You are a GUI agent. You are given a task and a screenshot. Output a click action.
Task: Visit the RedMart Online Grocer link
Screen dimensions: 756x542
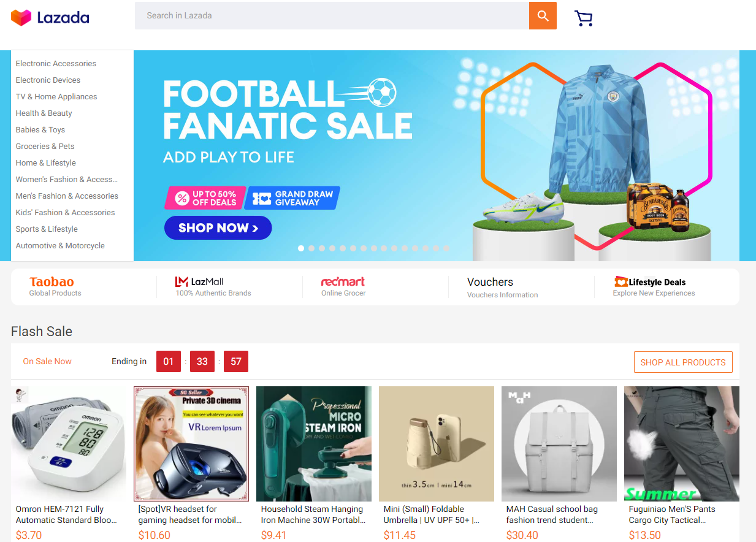pyautogui.click(x=343, y=286)
